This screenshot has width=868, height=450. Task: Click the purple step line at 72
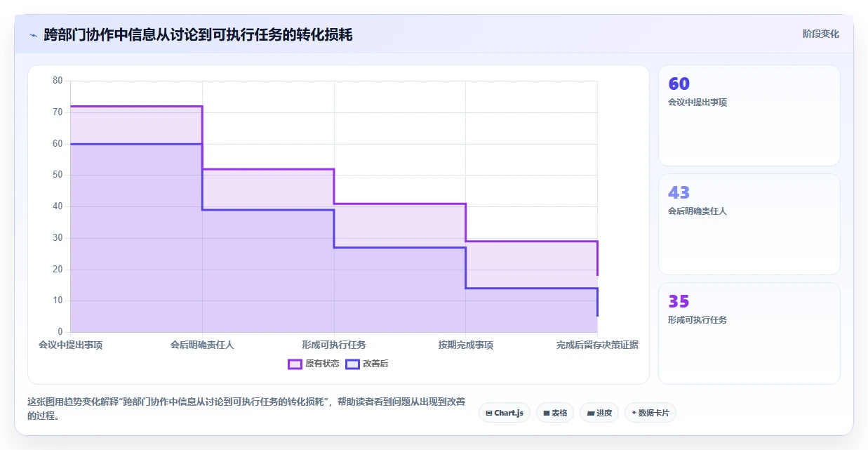[x=136, y=107]
